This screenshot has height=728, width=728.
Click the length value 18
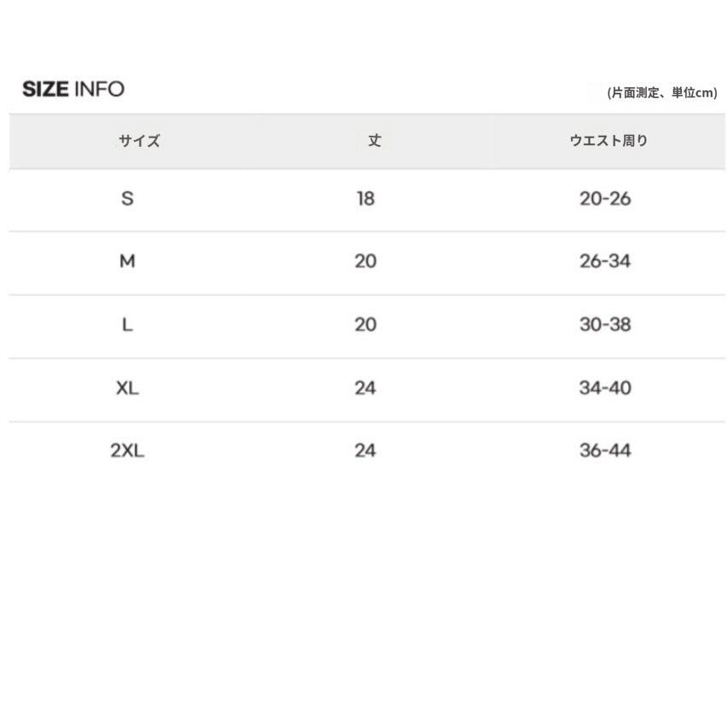(365, 199)
